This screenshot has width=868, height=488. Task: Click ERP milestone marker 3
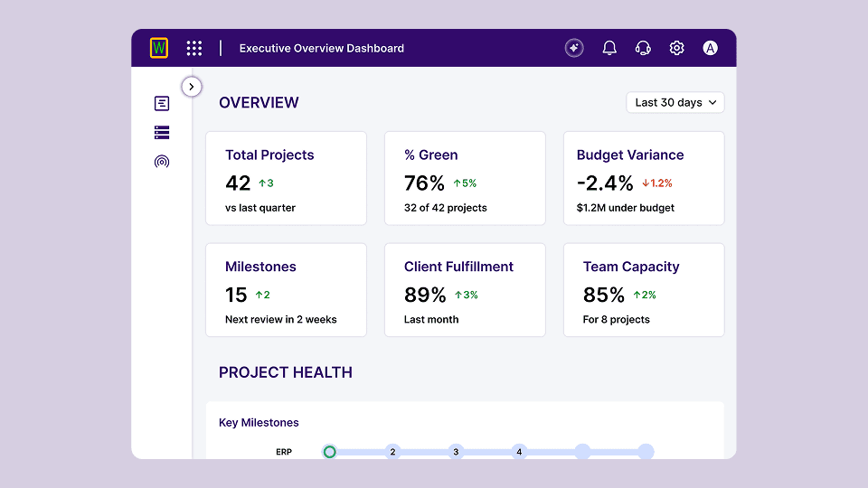point(456,451)
